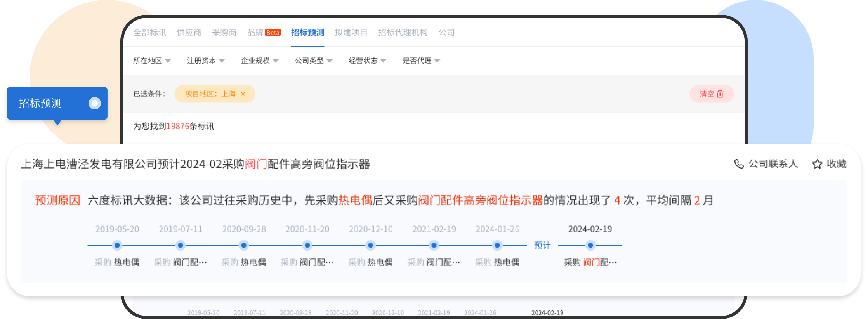Click the 预测原因 label
868x319 pixels.
point(57,200)
